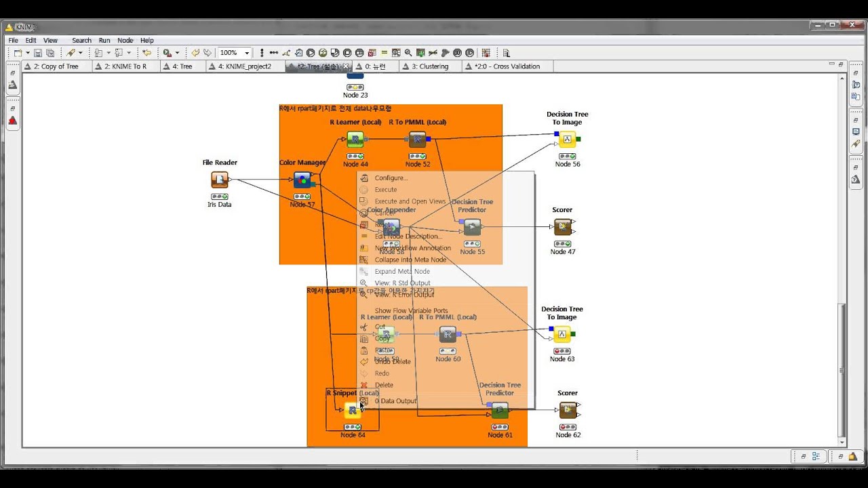Select the File Reader Iris Data node
The height and width of the screenshot is (488, 868).
pyautogui.click(x=219, y=180)
